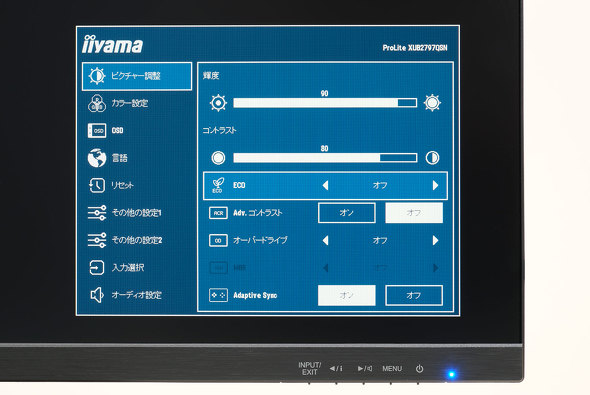
Task: Open その他の設定2 sliders icon
Action: 97,240
